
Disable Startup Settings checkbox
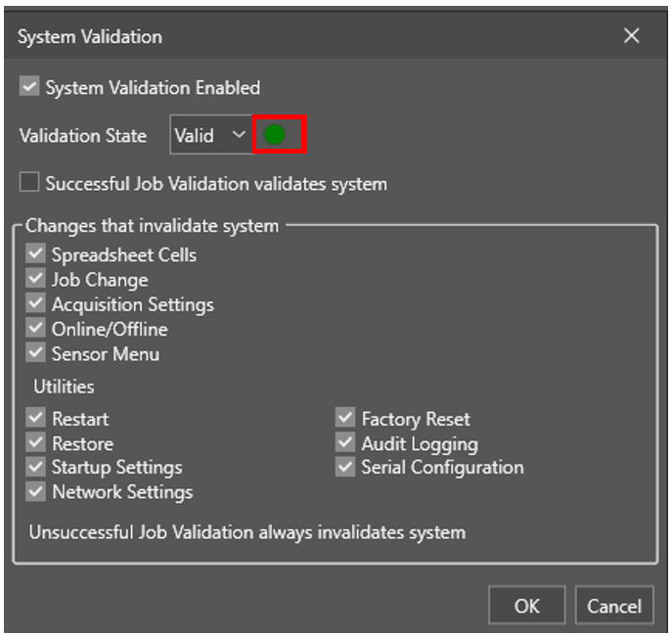click(x=36, y=467)
